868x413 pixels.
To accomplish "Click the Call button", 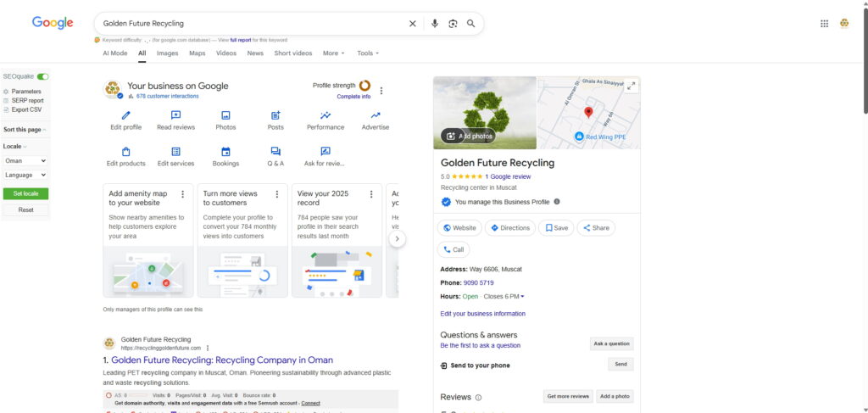I will (453, 249).
